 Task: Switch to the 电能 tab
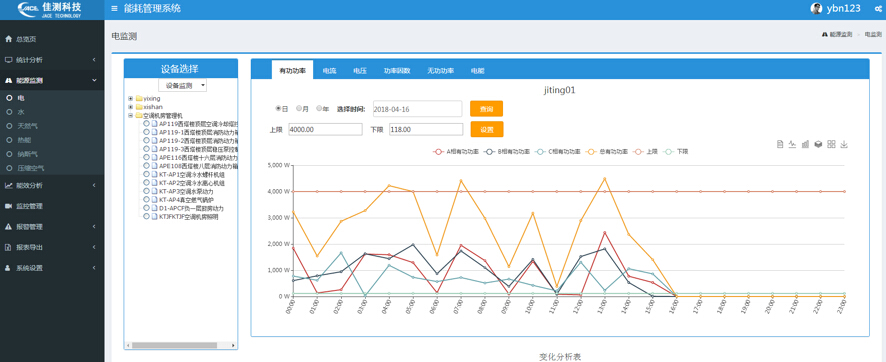tap(477, 71)
